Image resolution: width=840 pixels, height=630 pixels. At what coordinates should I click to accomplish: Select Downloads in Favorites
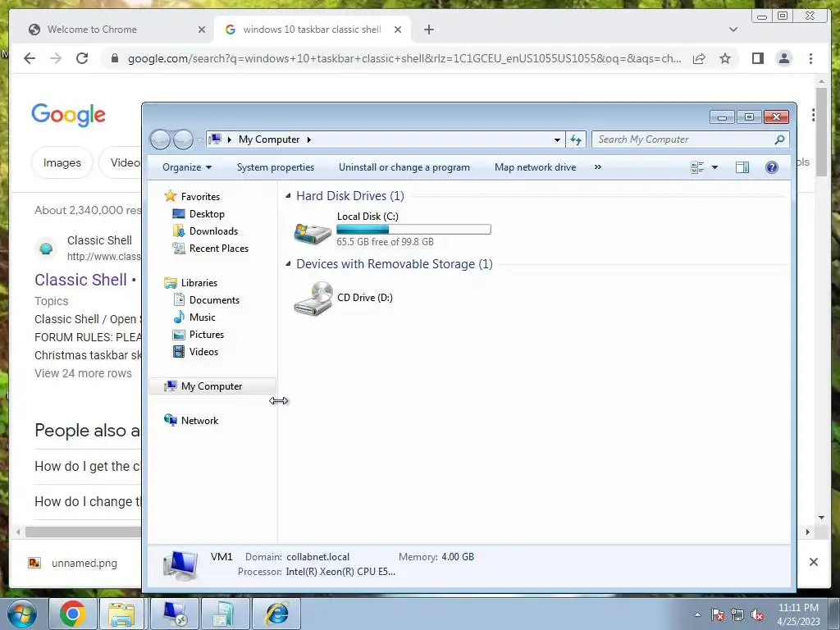[x=205, y=231]
